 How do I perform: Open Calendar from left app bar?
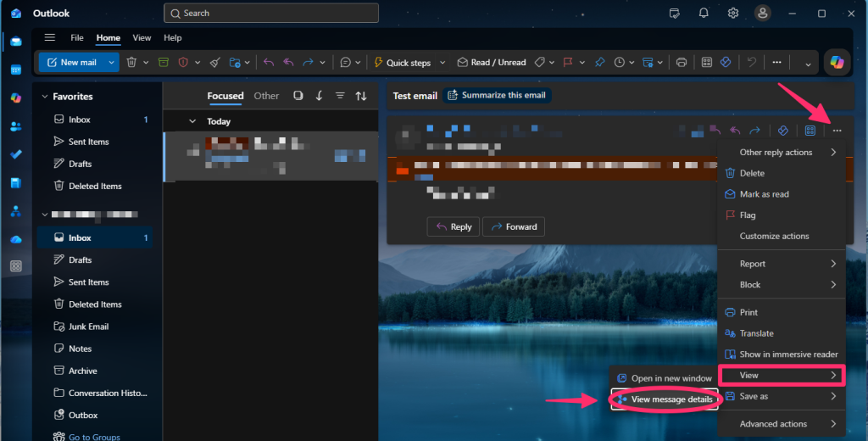[16, 70]
